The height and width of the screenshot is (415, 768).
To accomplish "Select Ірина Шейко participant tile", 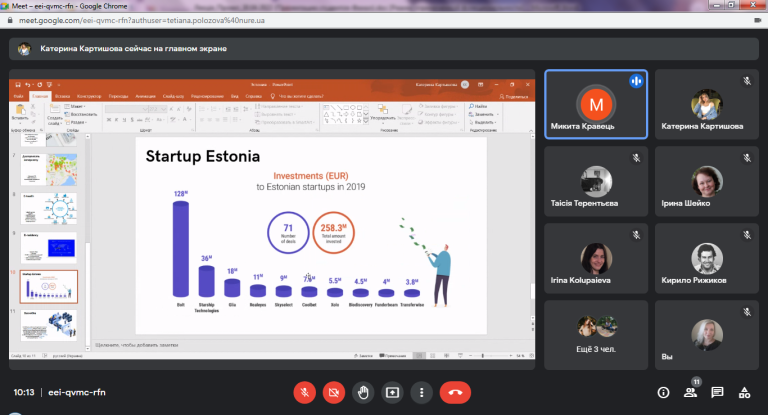I will pos(707,181).
